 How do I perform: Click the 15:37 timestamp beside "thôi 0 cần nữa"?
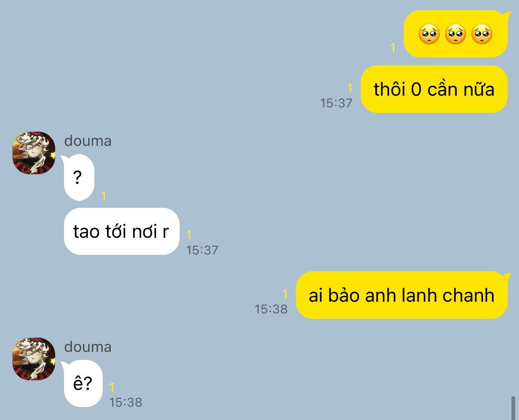click(x=336, y=103)
